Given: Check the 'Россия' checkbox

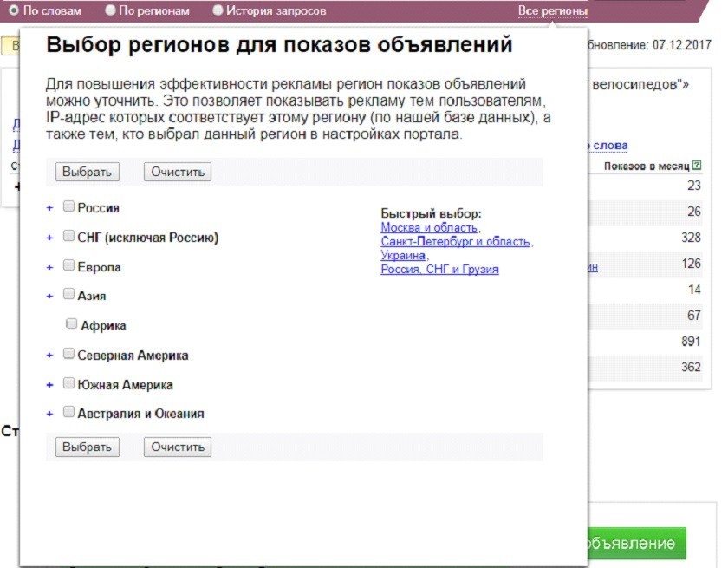Looking at the screenshot, I should (x=68, y=206).
